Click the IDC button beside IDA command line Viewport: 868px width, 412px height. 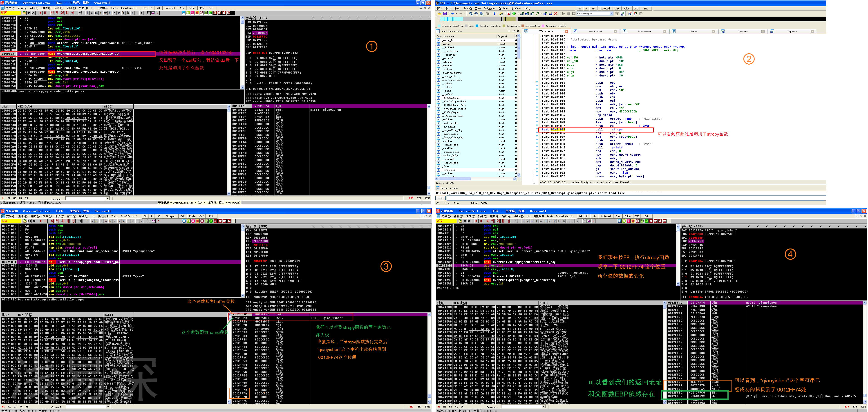[440, 198]
